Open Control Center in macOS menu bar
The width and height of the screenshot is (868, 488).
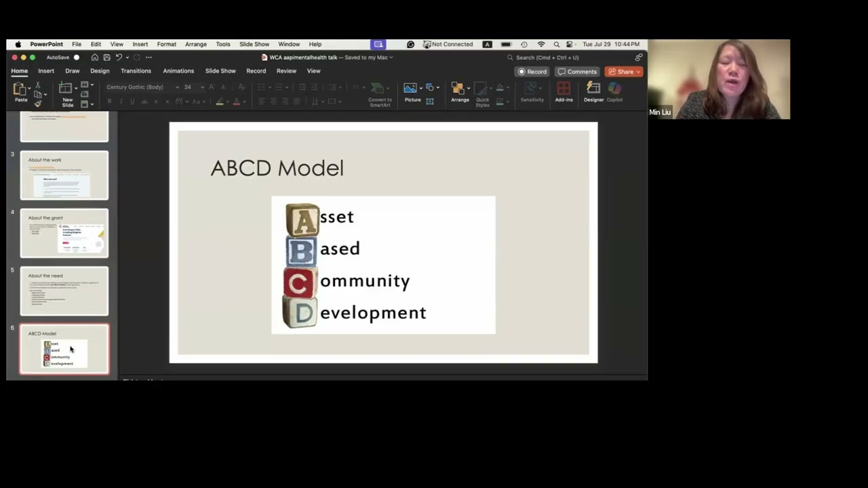point(570,44)
